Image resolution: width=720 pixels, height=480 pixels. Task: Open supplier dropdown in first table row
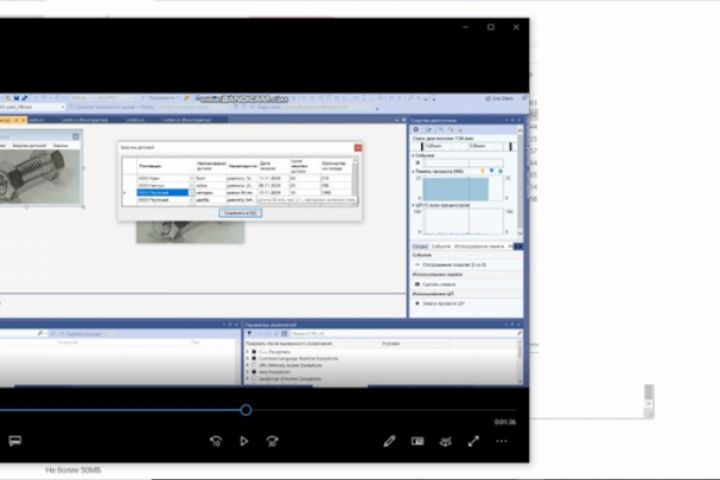pos(191,178)
